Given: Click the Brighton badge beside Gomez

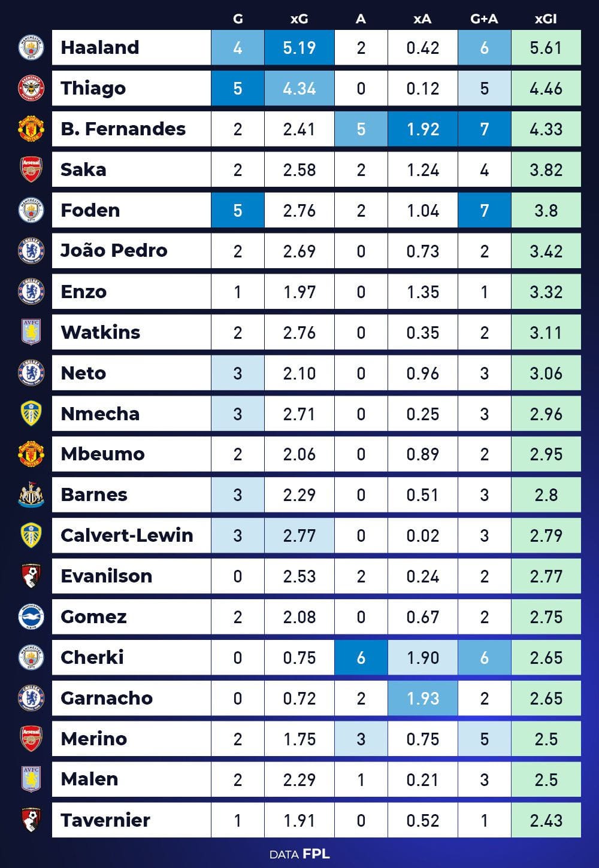Looking at the screenshot, I should coord(31,617).
